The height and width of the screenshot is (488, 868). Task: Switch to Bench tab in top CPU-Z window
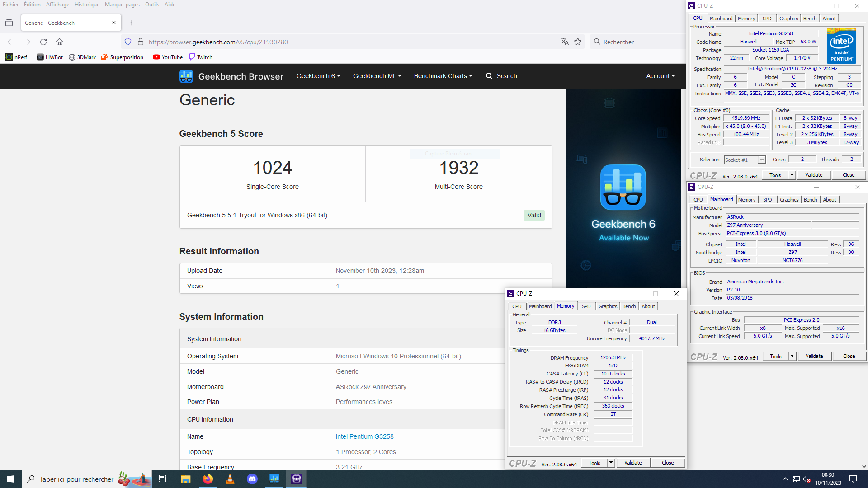[810, 19]
